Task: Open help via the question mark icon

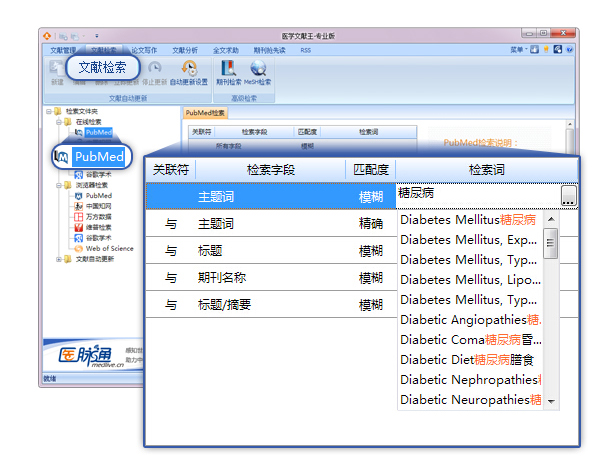Action: pos(569,50)
